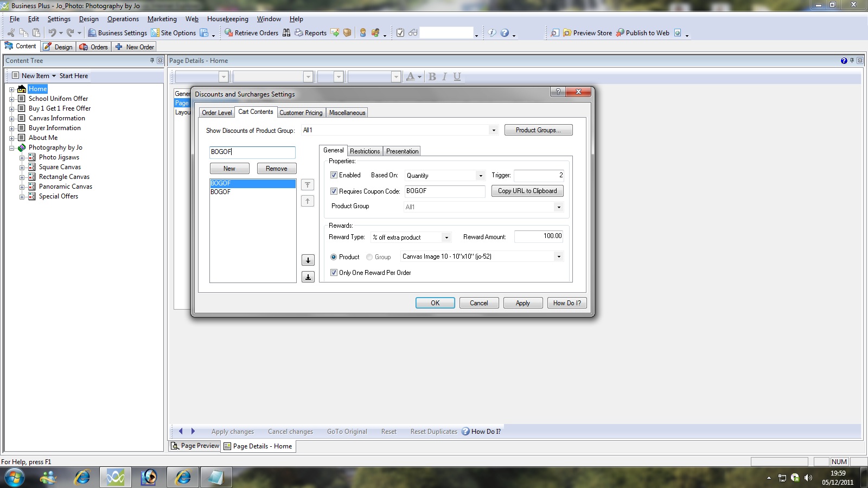Screen dimensions: 868x488
Task: Click the Product Groups button
Action: point(538,130)
